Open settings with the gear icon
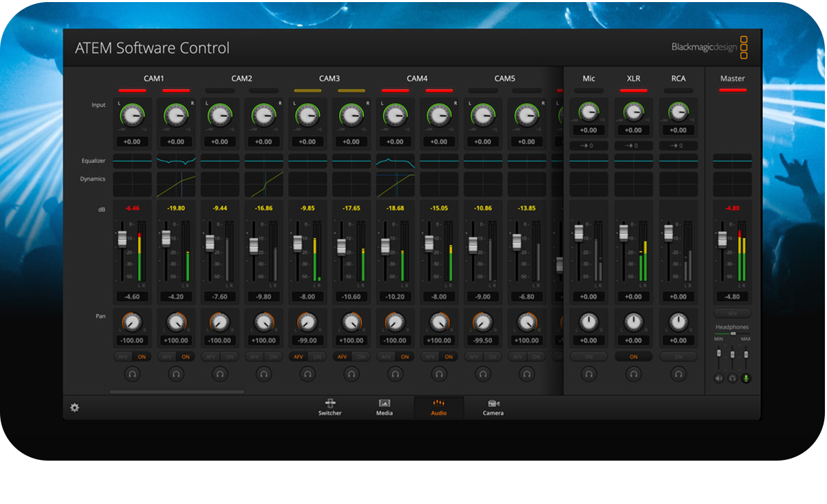The width and height of the screenshot is (827, 504). [74, 408]
